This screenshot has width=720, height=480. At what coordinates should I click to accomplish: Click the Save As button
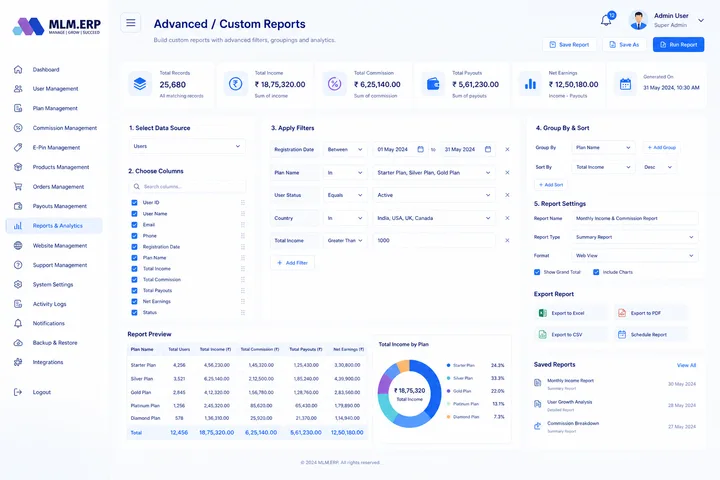coord(624,45)
